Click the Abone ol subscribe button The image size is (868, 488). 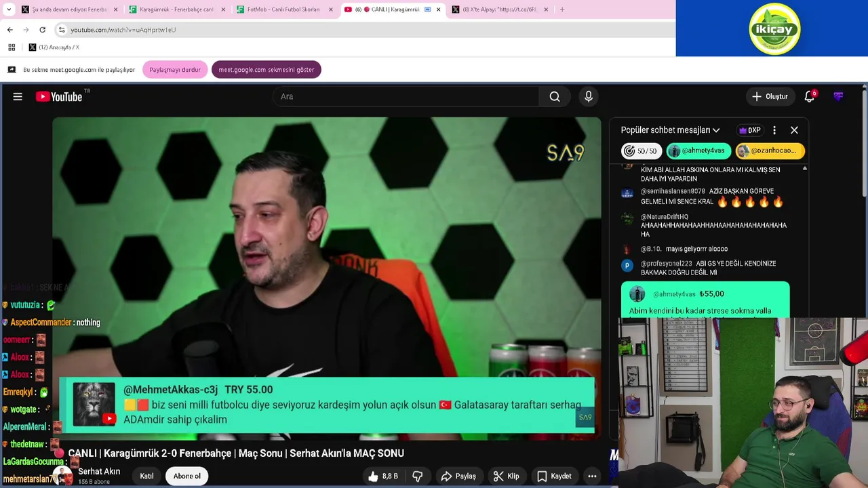[x=186, y=476]
